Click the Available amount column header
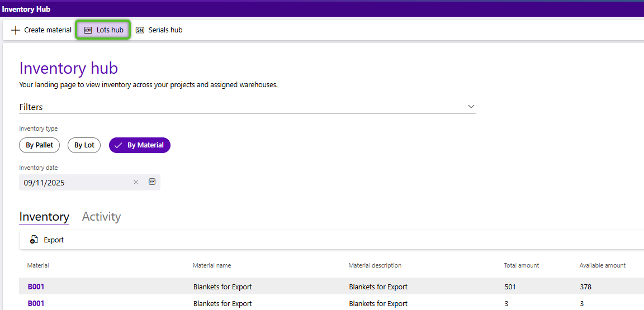 (x=602, y=265)
